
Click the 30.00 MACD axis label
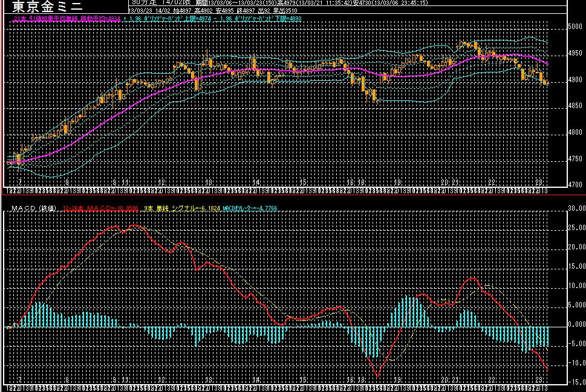point(577,208)
